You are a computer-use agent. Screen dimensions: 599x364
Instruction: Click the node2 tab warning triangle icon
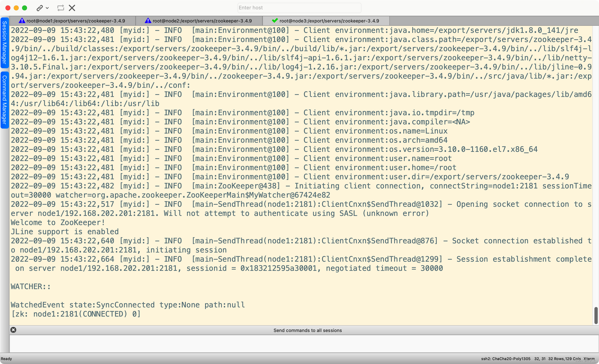pos(148,21)
